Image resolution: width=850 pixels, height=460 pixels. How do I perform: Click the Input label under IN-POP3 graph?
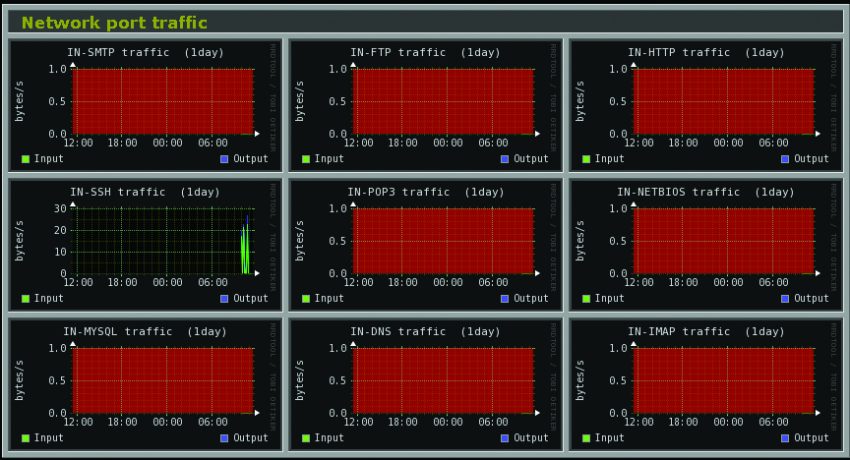tap(329, 298)
